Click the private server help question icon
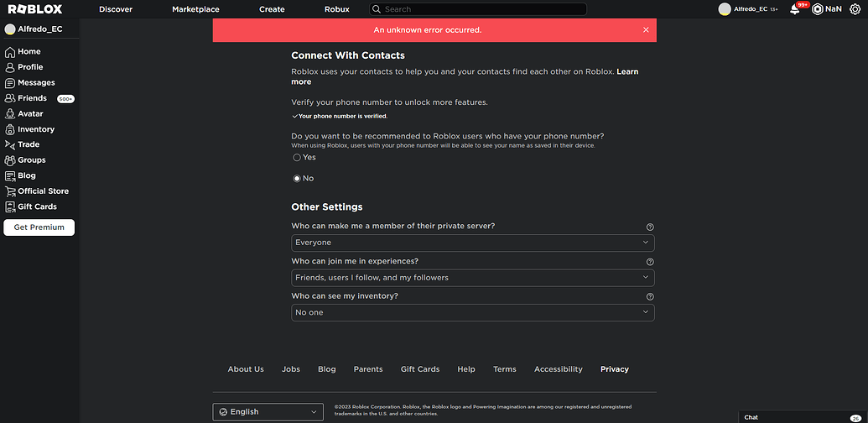 650,227
